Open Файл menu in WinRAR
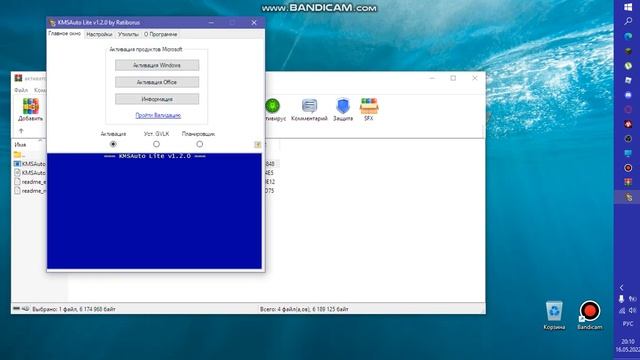 pos(21,90)
